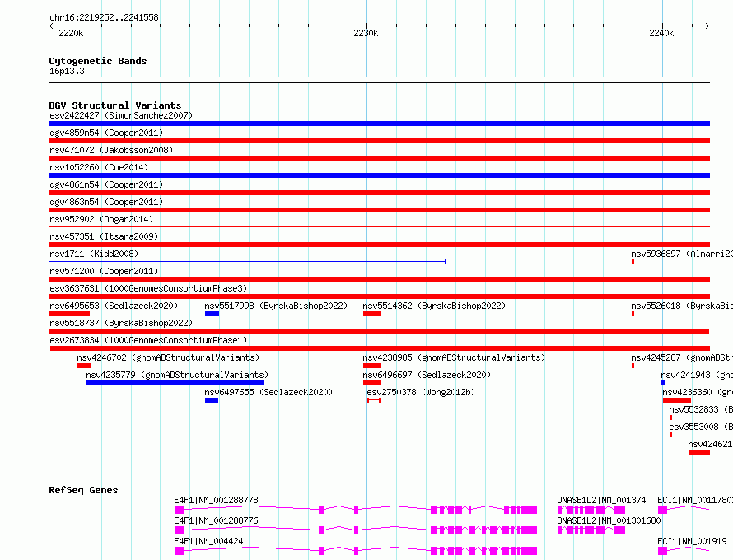Click the esv3553008 variant label

(x=701, y=427)
